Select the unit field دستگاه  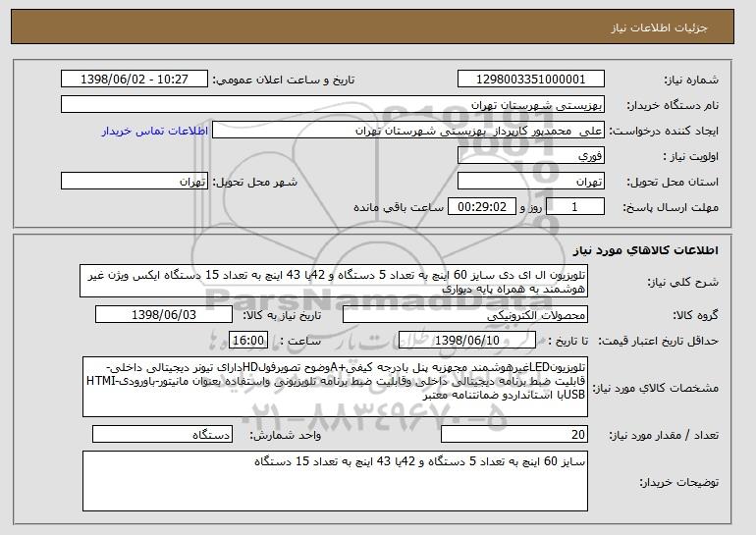pos(162,434)
